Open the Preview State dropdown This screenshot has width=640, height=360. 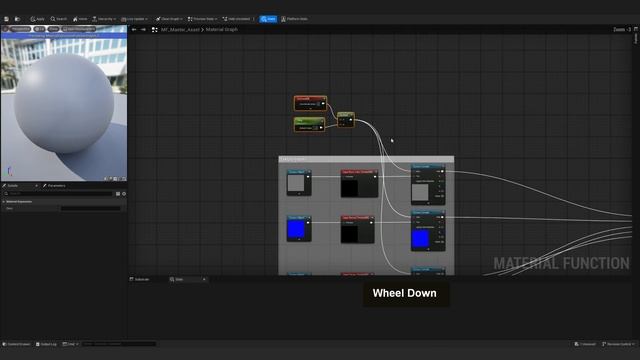click(x=202, y=19)
